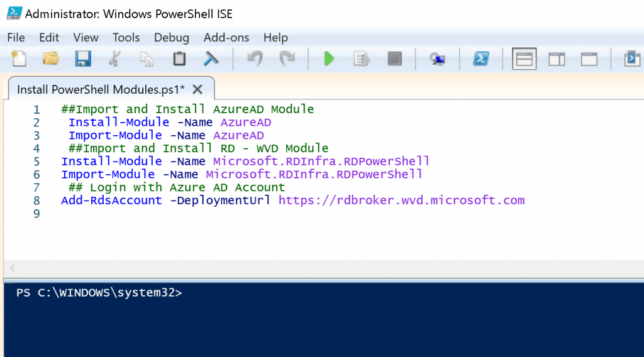The width and height of the screenshot is (644, 357).
Task: Click the comment '## Login with Azure AD Account'
Action: pyautogui.click(x=177, y=187)
